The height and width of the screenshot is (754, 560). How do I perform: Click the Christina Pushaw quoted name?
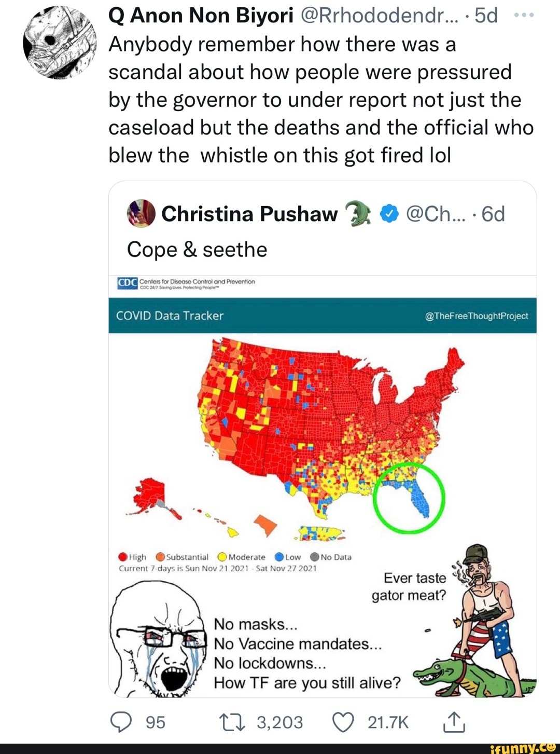[x=249, y=213]
